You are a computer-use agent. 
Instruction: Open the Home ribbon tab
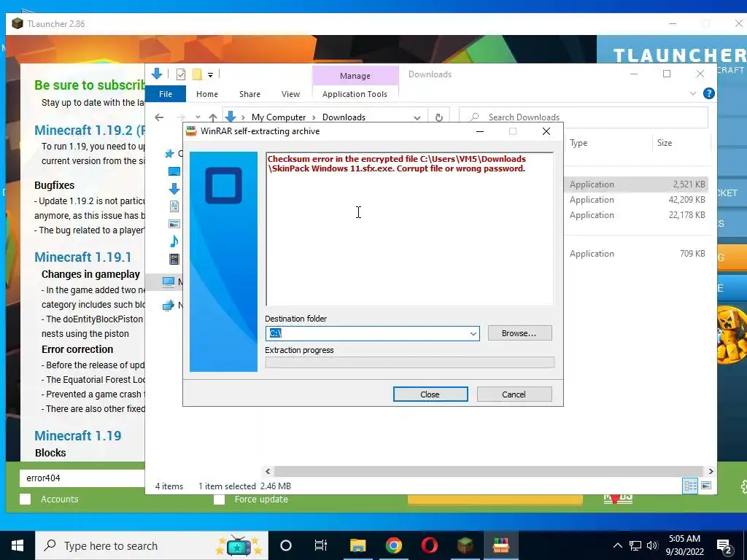[x=206, y=94]
